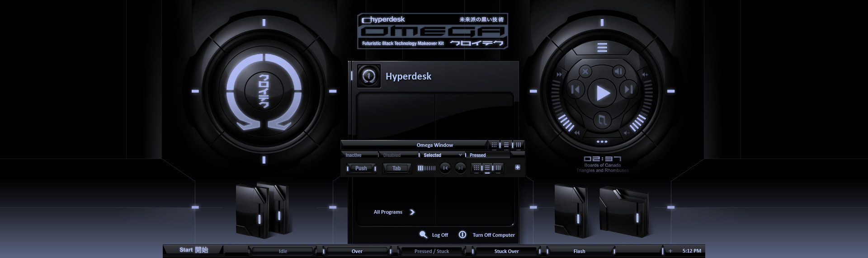Click the Omega logo orb widget
Image resolution: width=868 pixels, height=258 pixels.
point(264,92)
